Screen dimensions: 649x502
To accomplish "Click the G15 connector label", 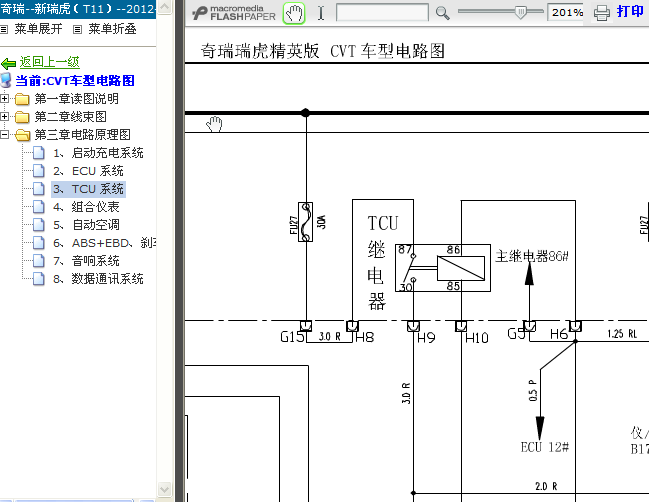I will tap(292, 337).
